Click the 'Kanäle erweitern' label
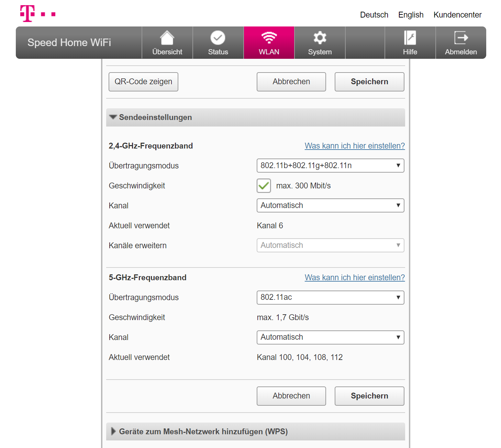This screenshot has height=448, width=501. coord(138,245)
